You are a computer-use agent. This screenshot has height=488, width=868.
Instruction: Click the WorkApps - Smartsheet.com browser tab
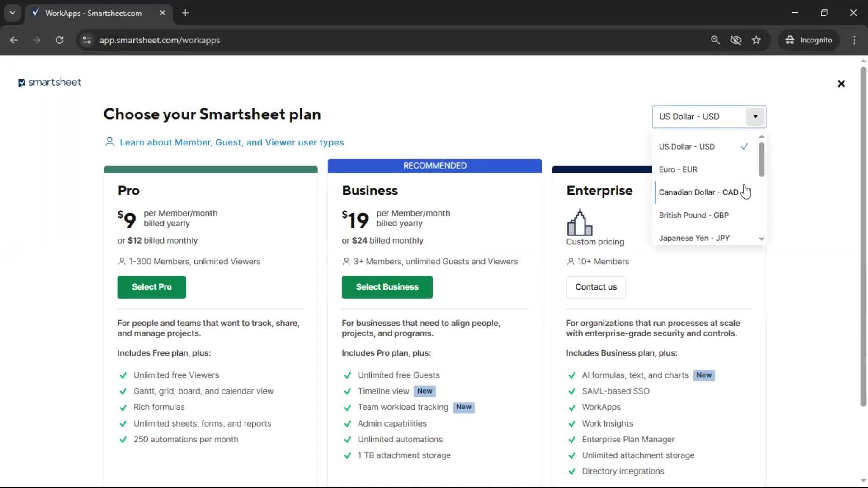pyautogui.click(x=93, y=13)
